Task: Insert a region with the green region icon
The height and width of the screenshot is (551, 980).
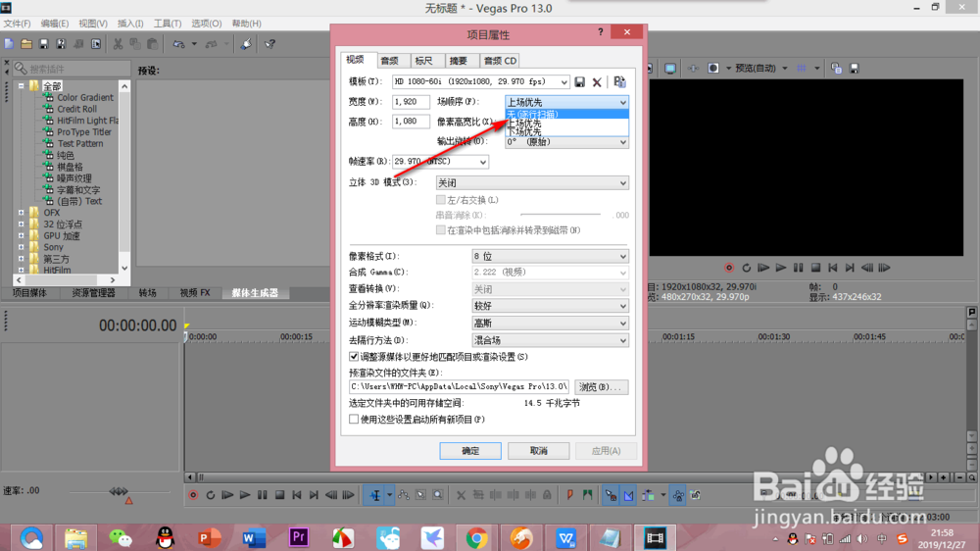Action: point(587,495)
